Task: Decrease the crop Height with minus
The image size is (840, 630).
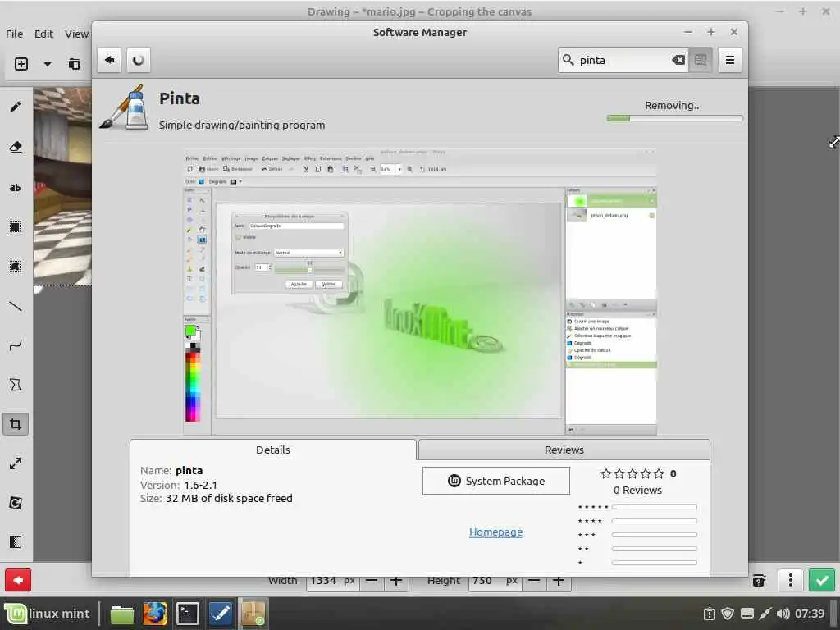Action: point(533,582)
